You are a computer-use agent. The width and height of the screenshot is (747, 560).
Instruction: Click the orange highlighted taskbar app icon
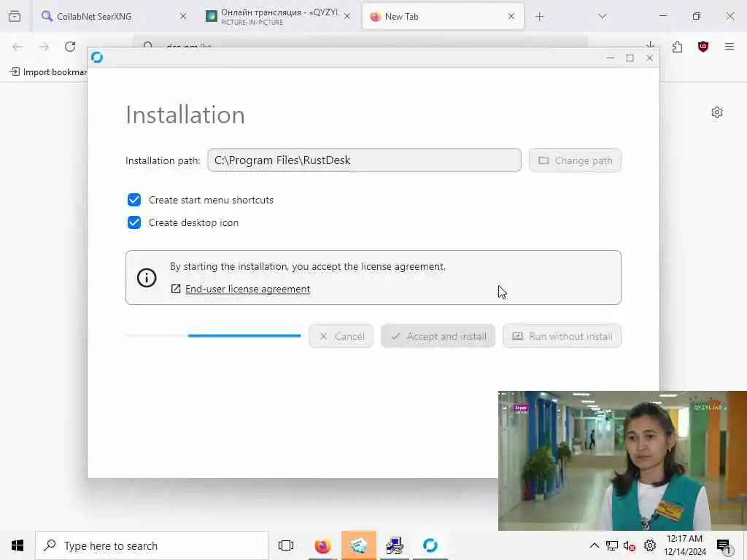pyautogui.click(x=359, y=545)
